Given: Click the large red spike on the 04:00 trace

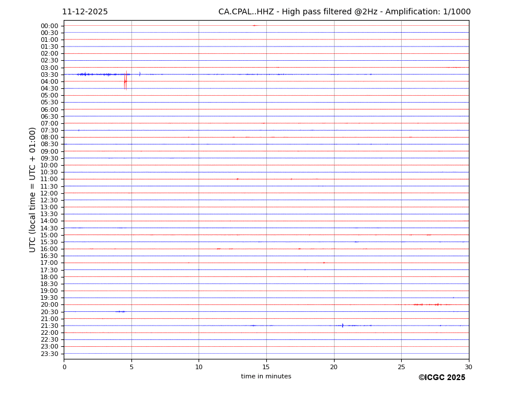Looking at the screenshot, I should 125,81.
